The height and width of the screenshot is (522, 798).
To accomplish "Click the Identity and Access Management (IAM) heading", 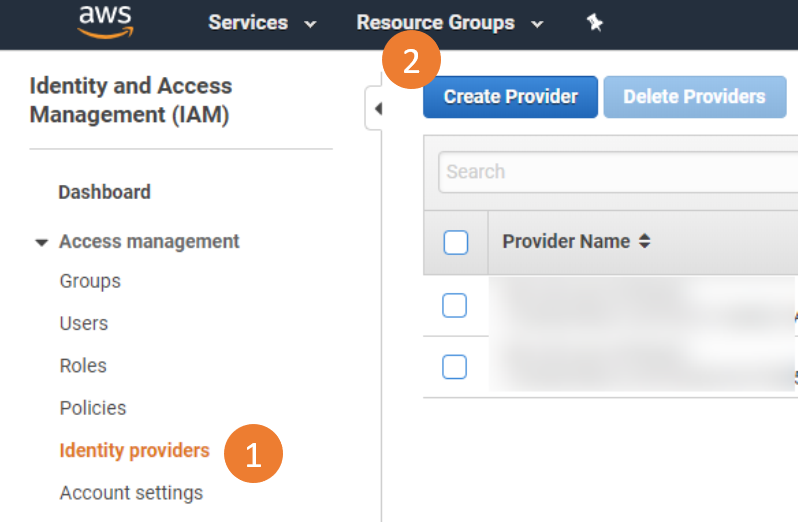I will (131, 100).
